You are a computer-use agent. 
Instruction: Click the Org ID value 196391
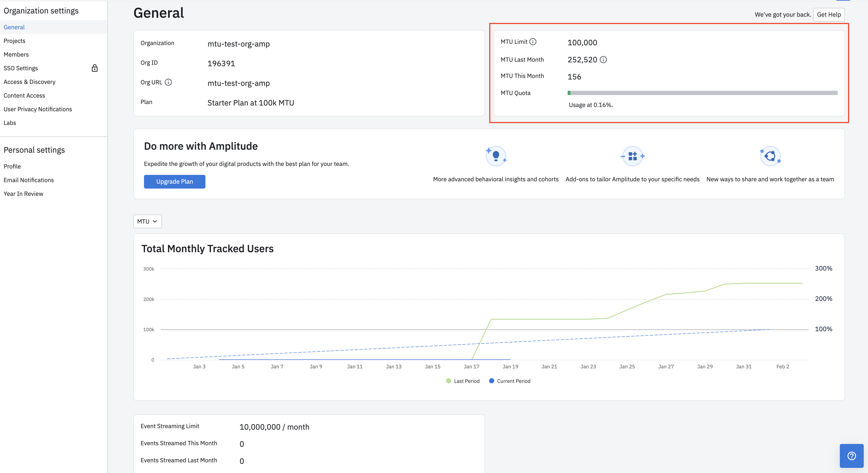pos(221,63)
